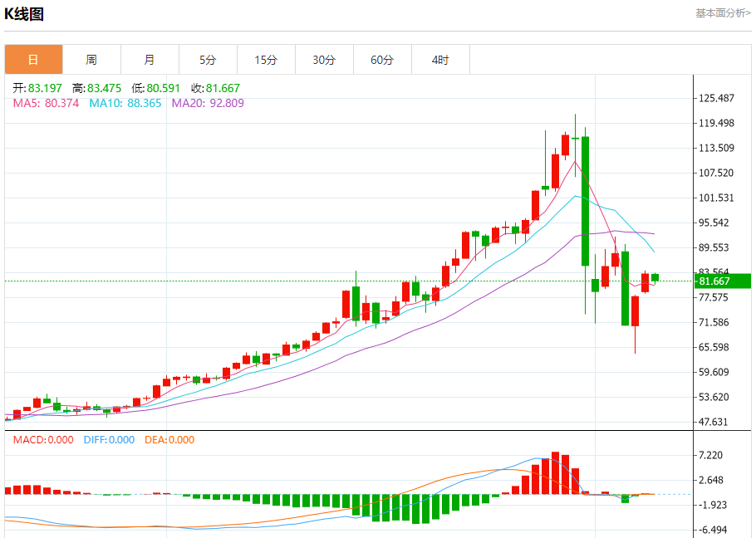Screen dimensions: 756x538
Task: Open the 5分 interval tab
Action: tap(208, 60)
